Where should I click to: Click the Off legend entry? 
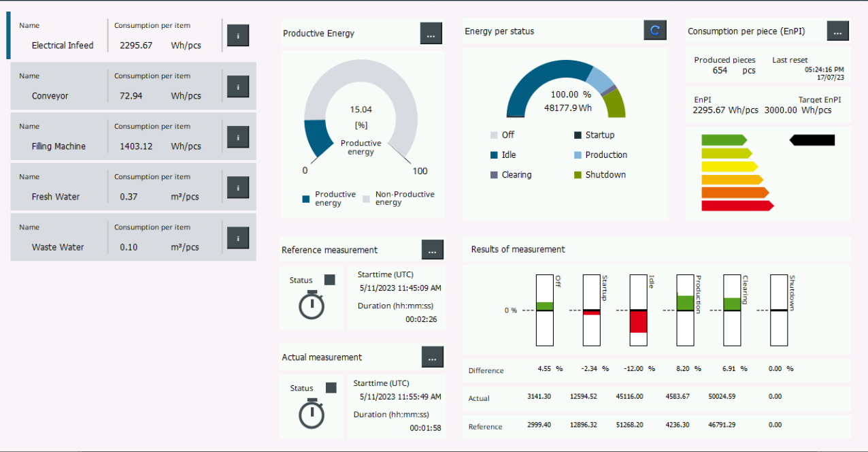click(x=503, y=135)
